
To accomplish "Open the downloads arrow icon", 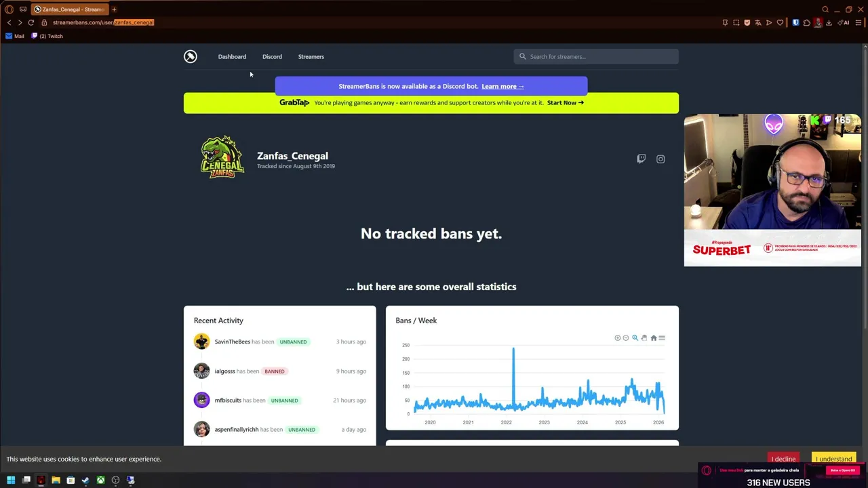I will pyautogui.click(x=829, y=22).
